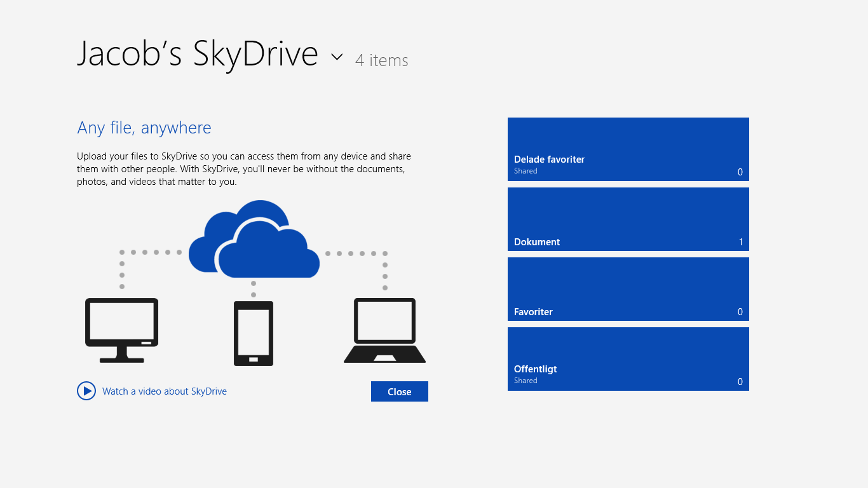This screenshot has width=868, height=488.
Task: Watch a video about SkyDrive
Action: pyautogui.click(x=164, y=391)
